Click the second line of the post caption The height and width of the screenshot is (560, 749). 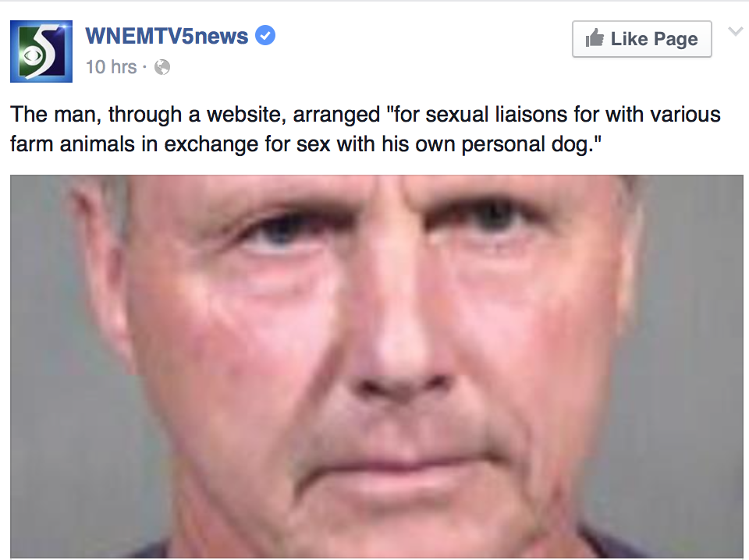[x=306, y=144]
